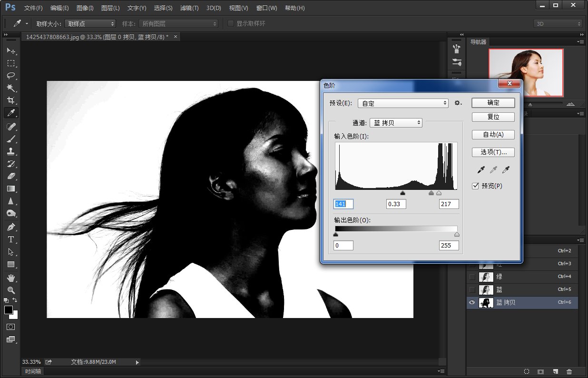Open the 预设 preset dropdown

pos(403,103)
